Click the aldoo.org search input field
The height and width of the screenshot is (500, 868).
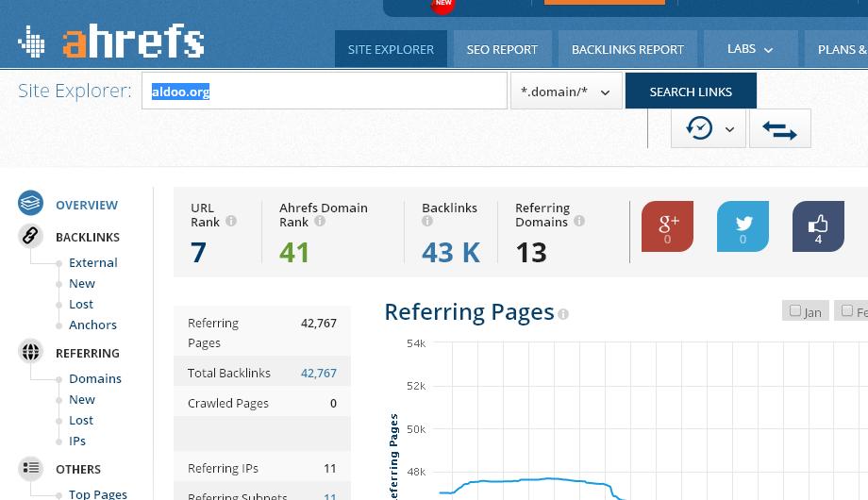(x=325, y=92)
